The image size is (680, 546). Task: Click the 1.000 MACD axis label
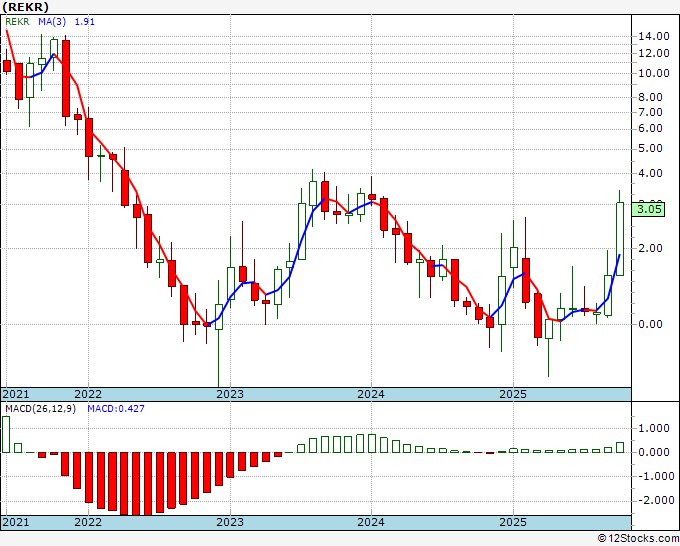654,428
